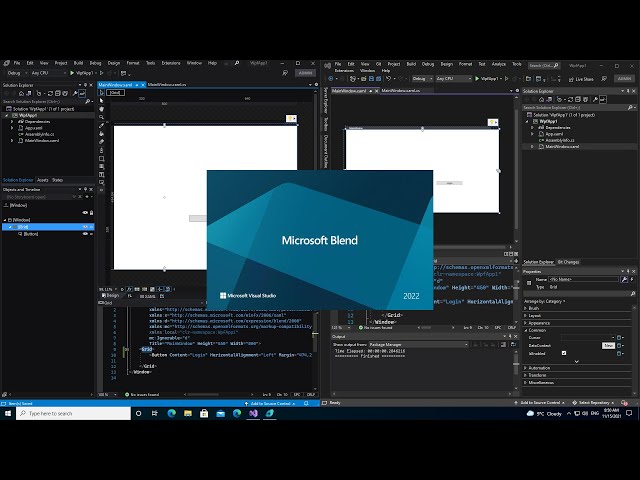Show the event handlers lightning icon in Properties
Viewport: 640px width, 480px height.
click(632, 279)
